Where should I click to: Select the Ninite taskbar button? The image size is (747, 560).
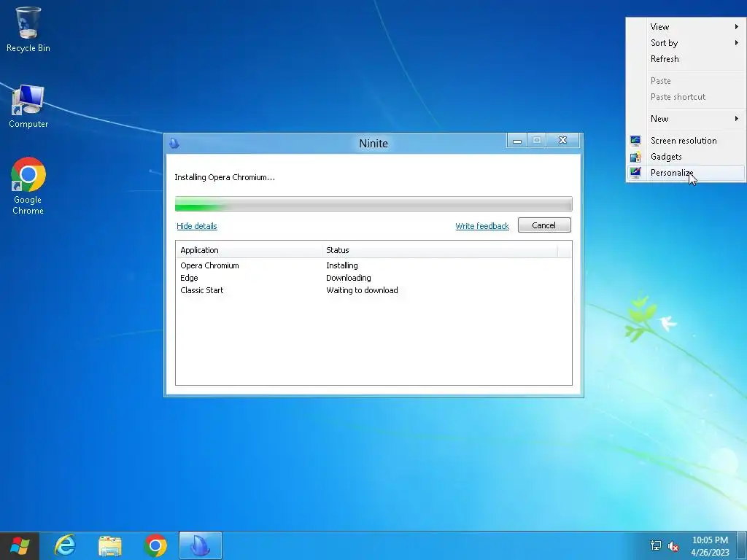(201, 545)
